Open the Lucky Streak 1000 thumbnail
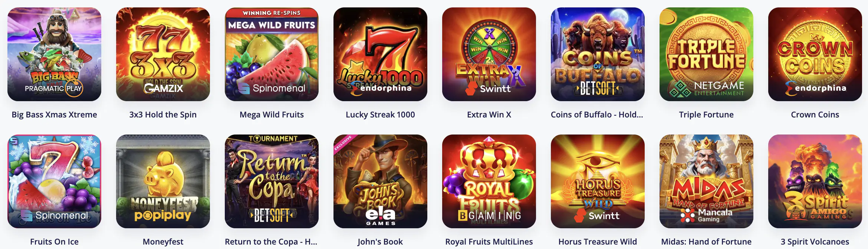This screenshot has width=868, height=249. pos(380,54)
